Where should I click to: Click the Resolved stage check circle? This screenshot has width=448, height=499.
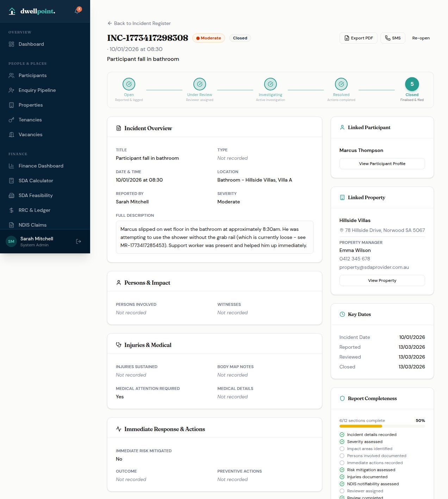tap(341, 84)
